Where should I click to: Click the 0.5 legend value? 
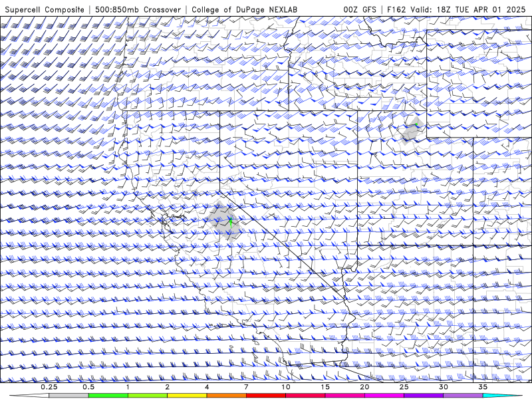coord(88,387)
